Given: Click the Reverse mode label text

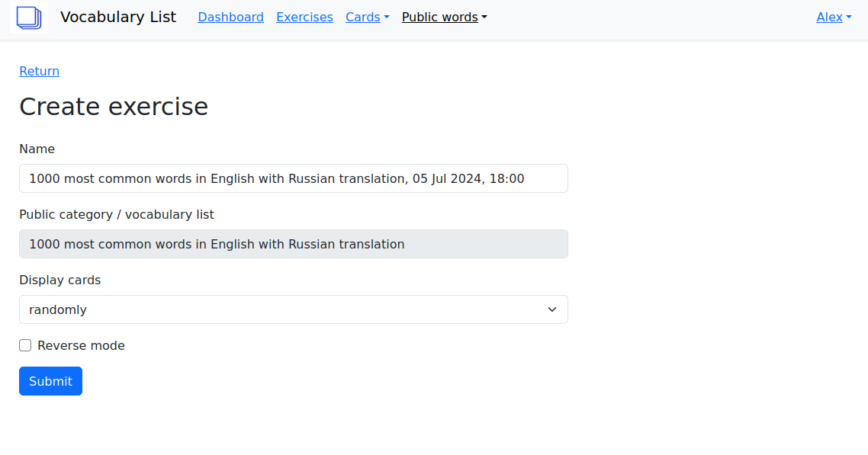Looking at the screenshot, I should click(x=81, y=345).
